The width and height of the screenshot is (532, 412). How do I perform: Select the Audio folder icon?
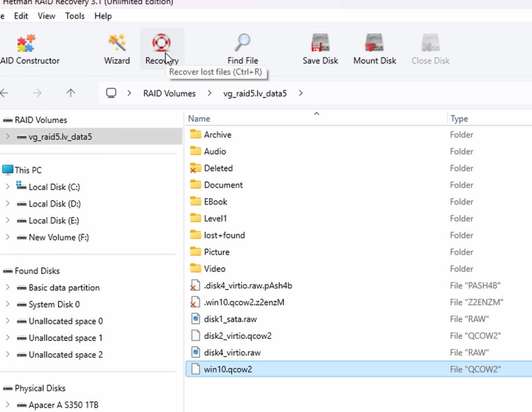195,151
